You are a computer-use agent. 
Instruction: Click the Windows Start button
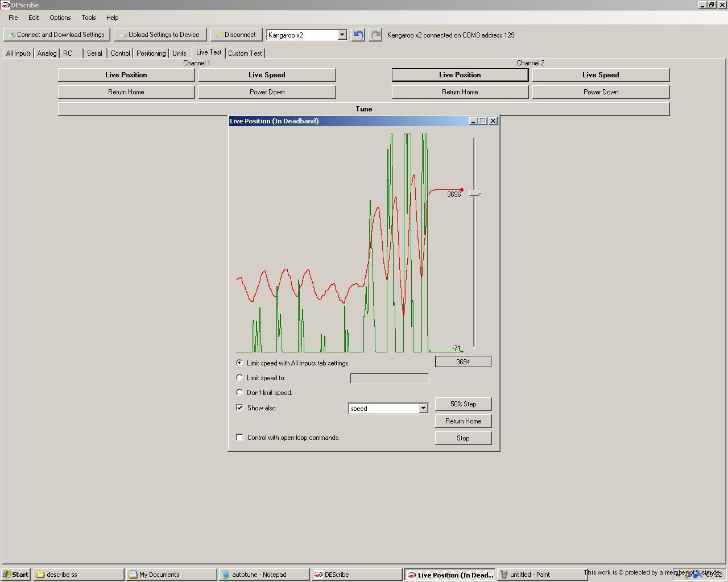pyautogui.click(x=16, y=575)
